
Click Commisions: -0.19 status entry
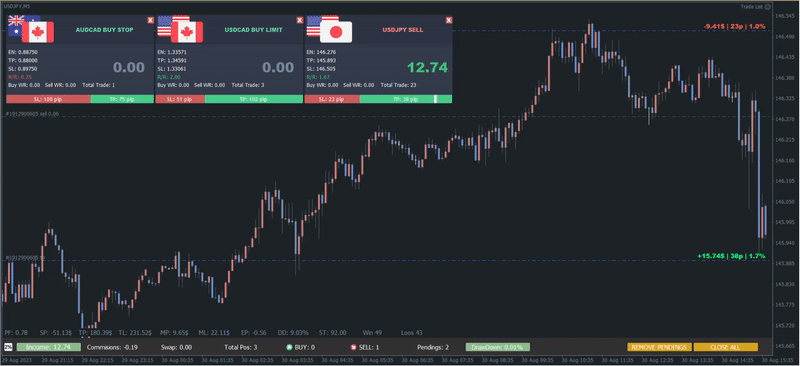[x=112, y=348]
